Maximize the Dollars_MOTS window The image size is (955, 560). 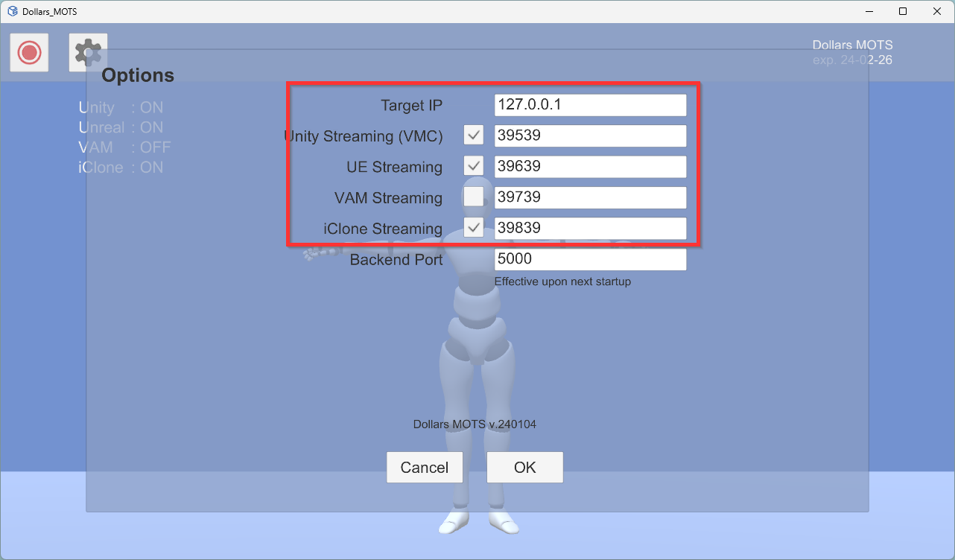(903, 12)
